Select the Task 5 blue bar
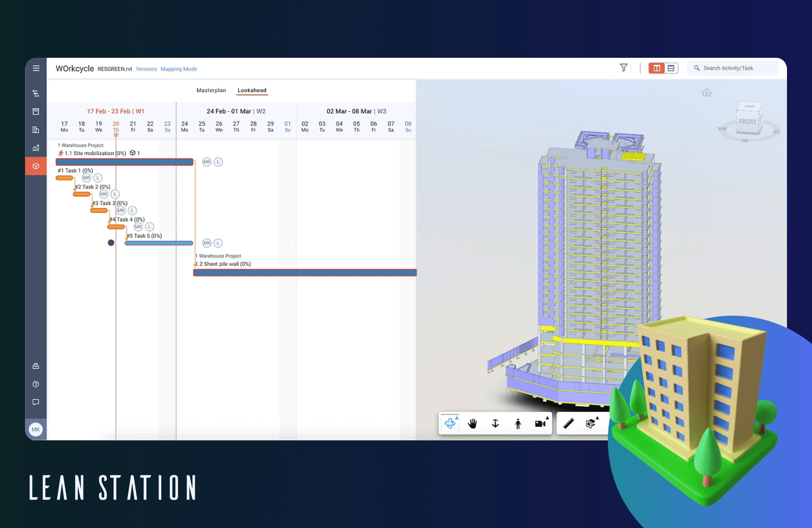 pos(159,243)
